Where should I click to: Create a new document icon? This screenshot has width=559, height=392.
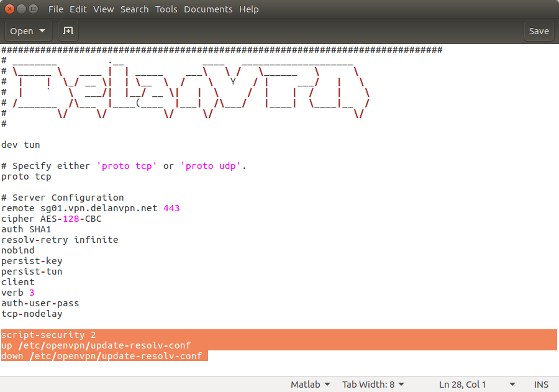point(68,31)
